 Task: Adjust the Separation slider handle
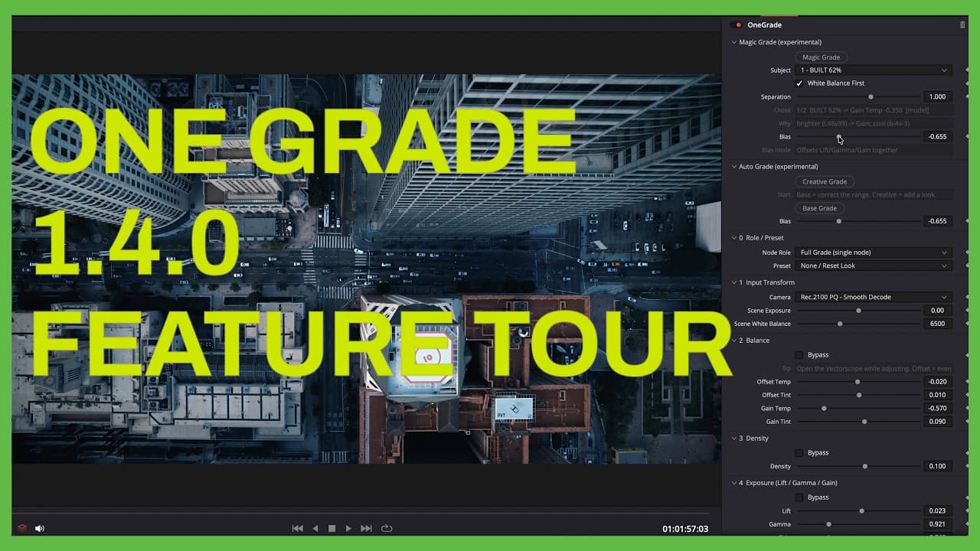click(x=871, y=97)
